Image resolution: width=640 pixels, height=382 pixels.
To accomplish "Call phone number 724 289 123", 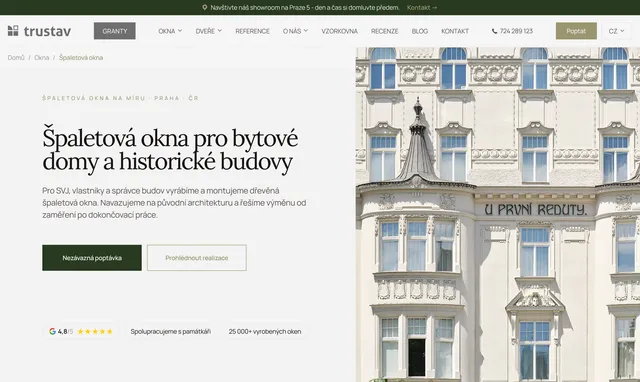I will 516,31.
